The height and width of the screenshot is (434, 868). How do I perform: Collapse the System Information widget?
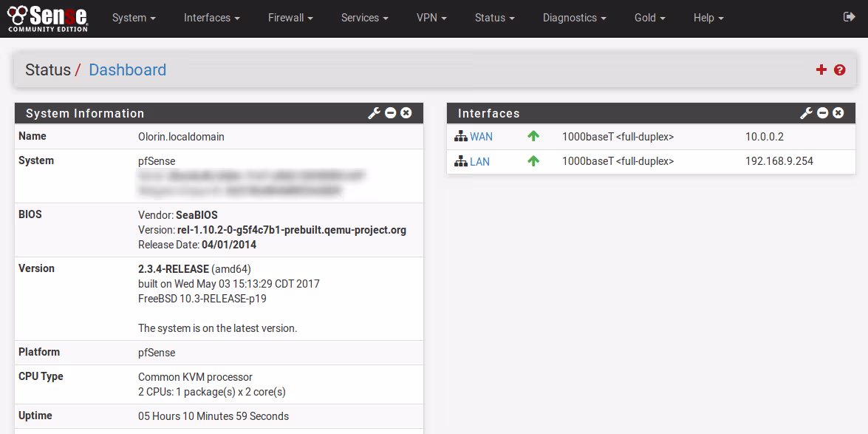391,113
